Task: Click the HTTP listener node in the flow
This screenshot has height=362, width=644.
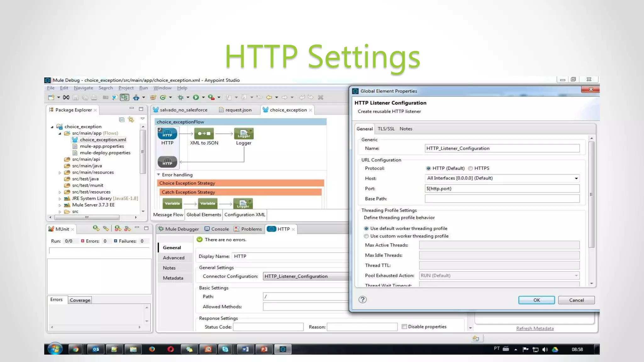Action: tap(167, 134)
